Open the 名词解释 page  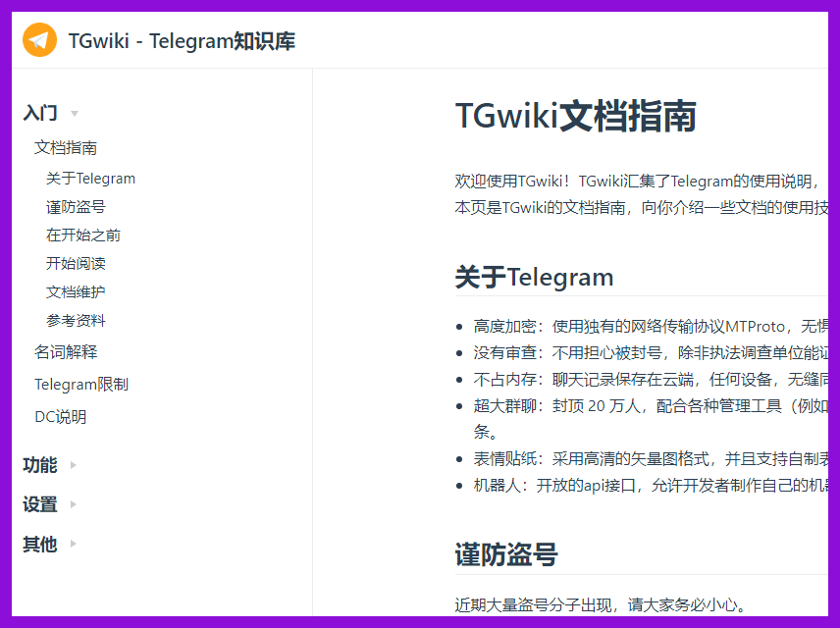(x=66, y=352)
